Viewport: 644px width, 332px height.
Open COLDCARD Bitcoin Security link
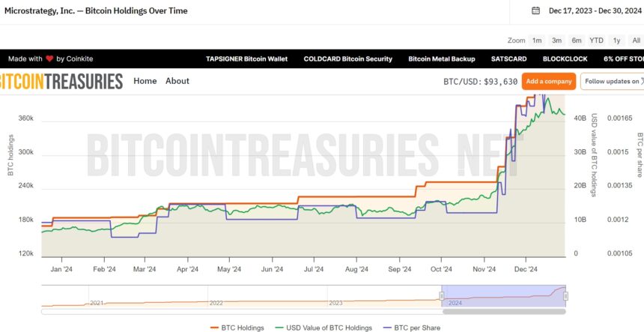pyautogui.click(x=348, y=58)
